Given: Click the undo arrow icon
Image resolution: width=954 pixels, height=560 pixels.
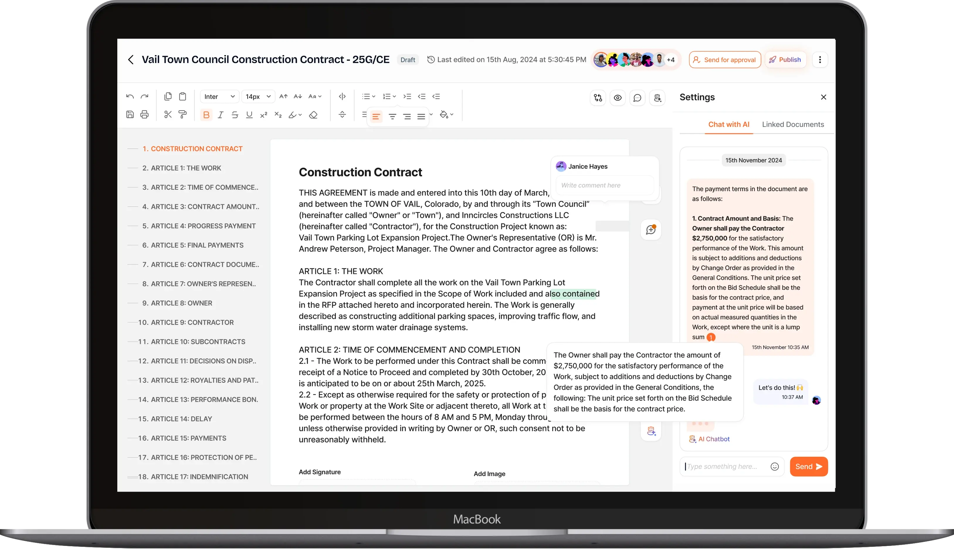Looking at the screenshot, I should tap(130, 96).
